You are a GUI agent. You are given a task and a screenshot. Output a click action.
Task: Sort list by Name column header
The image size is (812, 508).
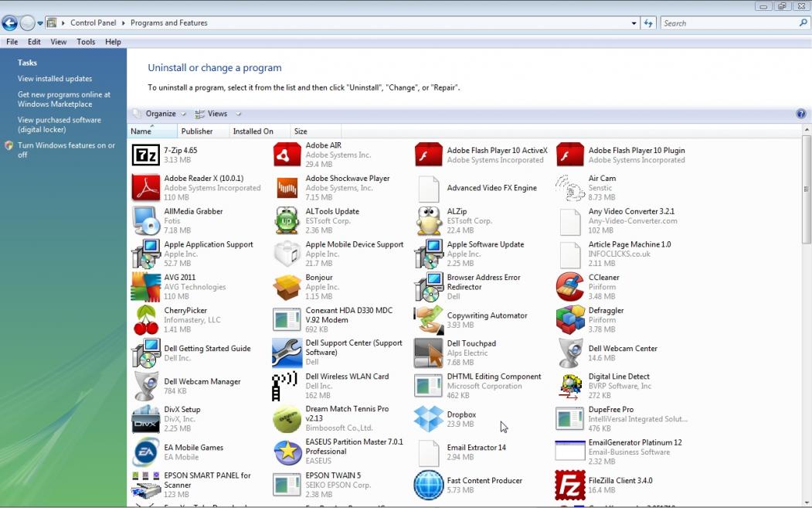(152, 131)
